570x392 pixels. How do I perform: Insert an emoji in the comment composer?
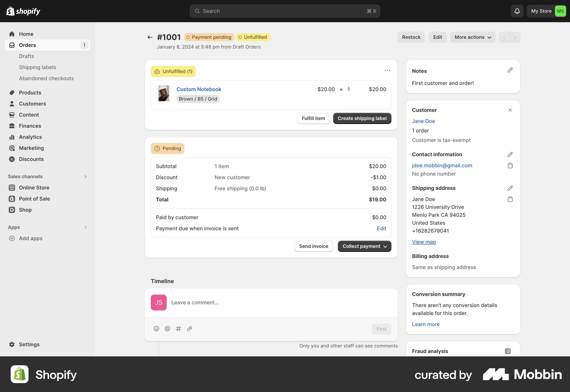click(x=156, y=329)
